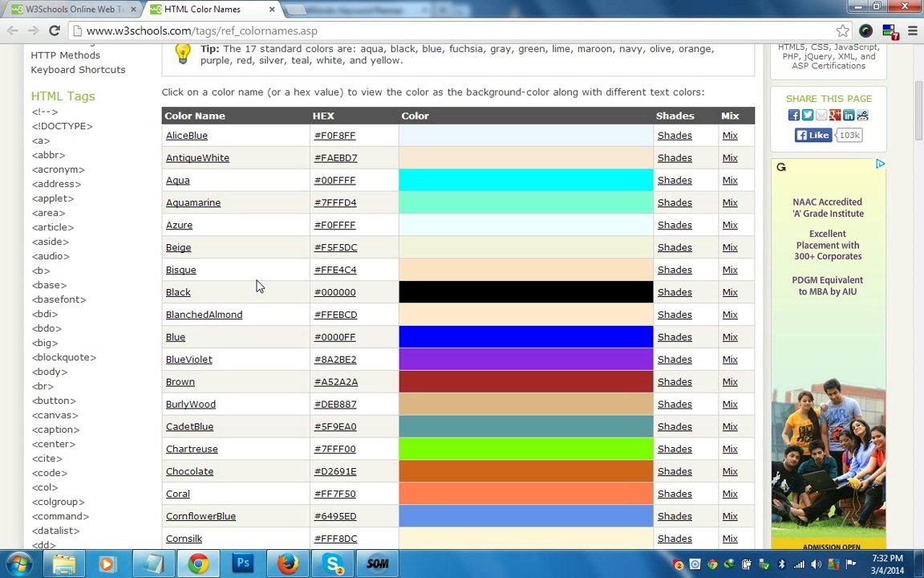This screenshot has width=924, height=578.
Task: Click the Facebook Like button
Action: pyautogui.click(x=813, y=135)
